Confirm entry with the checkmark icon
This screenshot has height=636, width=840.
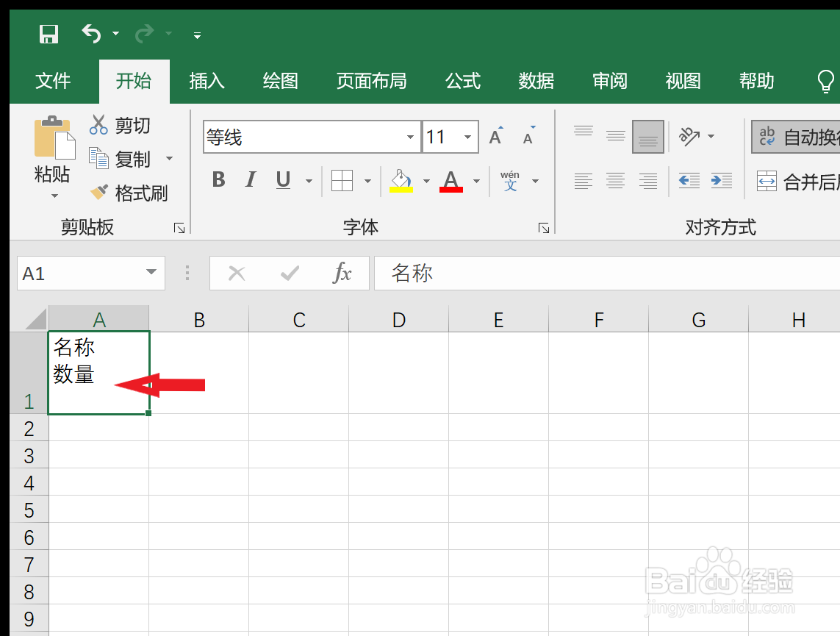point(290,274)
